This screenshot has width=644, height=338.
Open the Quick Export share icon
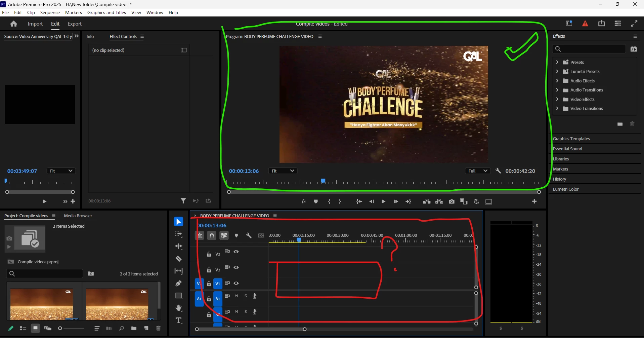601,24
